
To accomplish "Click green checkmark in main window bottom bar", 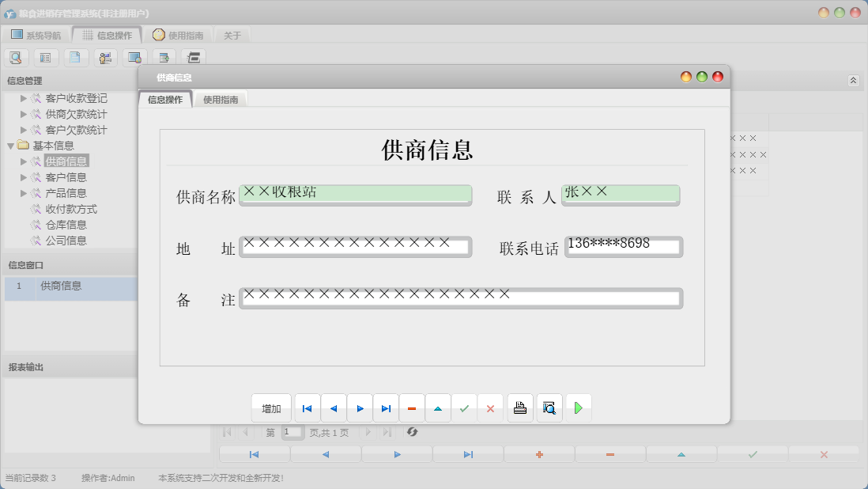I will [753, 455].
